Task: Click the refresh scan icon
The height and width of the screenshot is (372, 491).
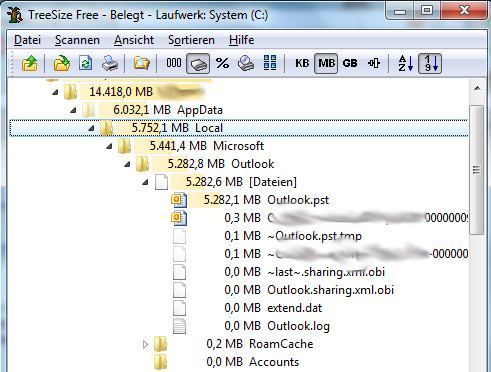Action: [x=85, y=63]
